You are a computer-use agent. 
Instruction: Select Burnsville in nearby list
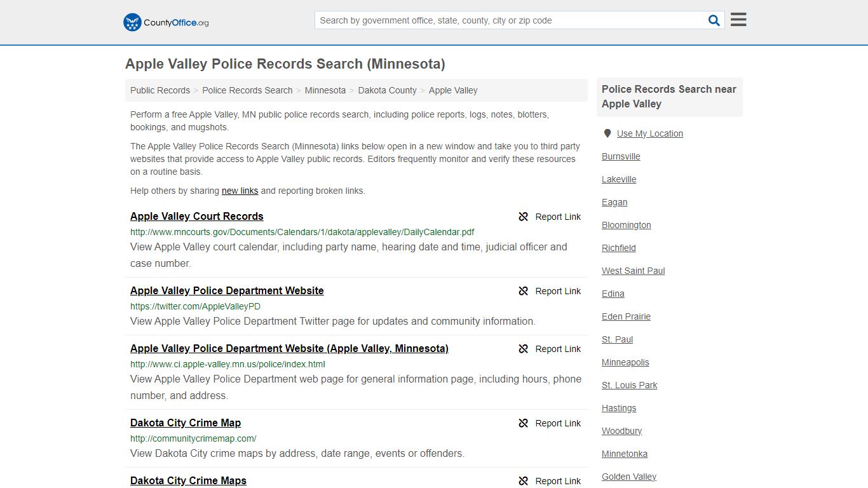(621, 156)
